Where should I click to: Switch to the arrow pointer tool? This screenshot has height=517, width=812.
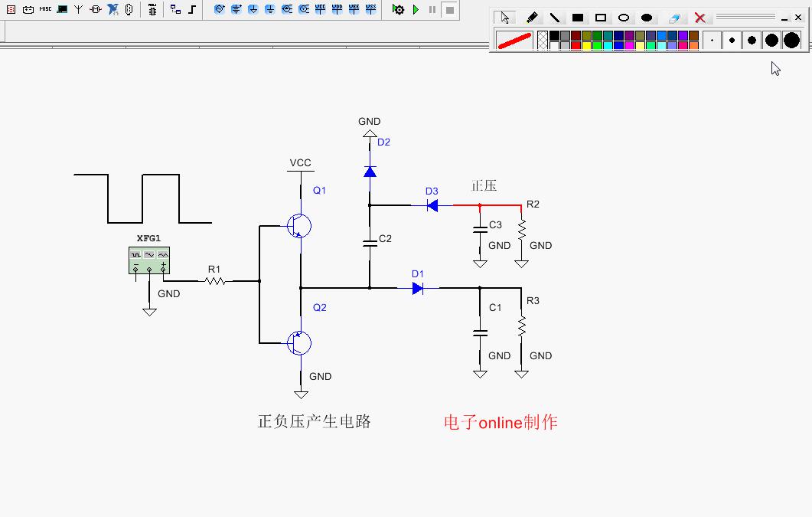[504, 18]
